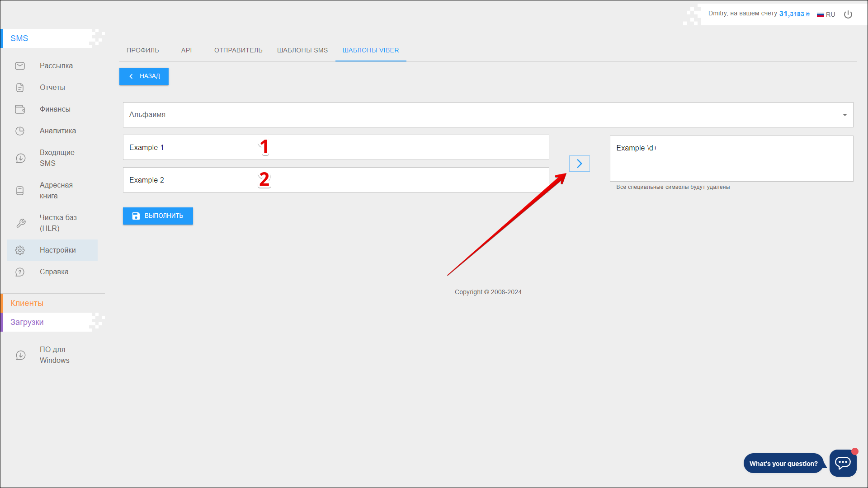Image resolution: width=868 pixels, height=488 pixels.
Task: Open the Отчеты reports icon
Action: click(20, 88)
